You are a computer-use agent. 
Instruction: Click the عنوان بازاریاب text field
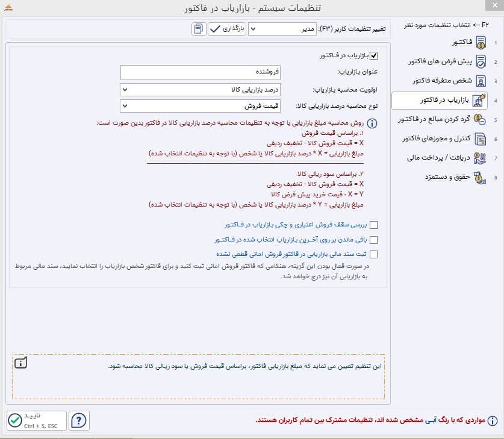tap(201, 72)
